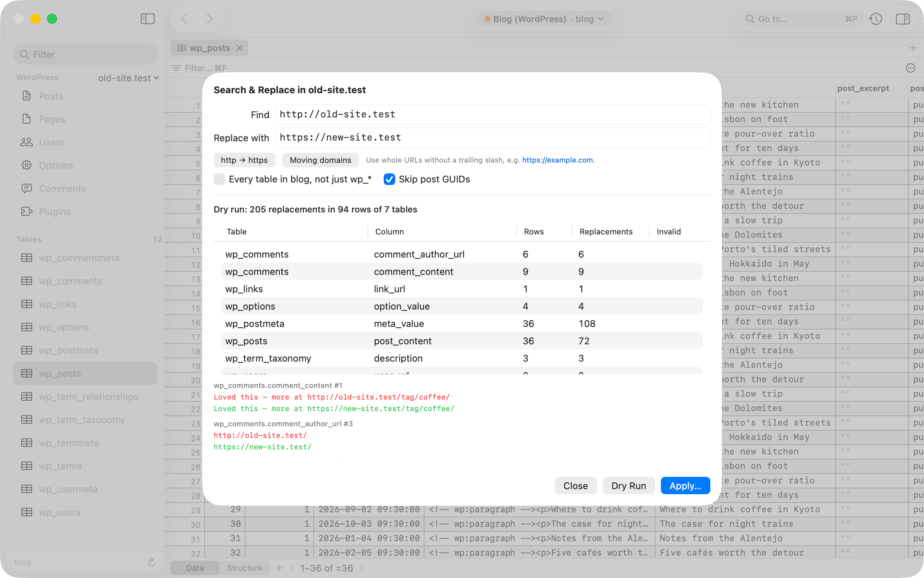Add row with bottom plus icon
This screenshot has height=578, width=924.
click(x=279, y=568)
